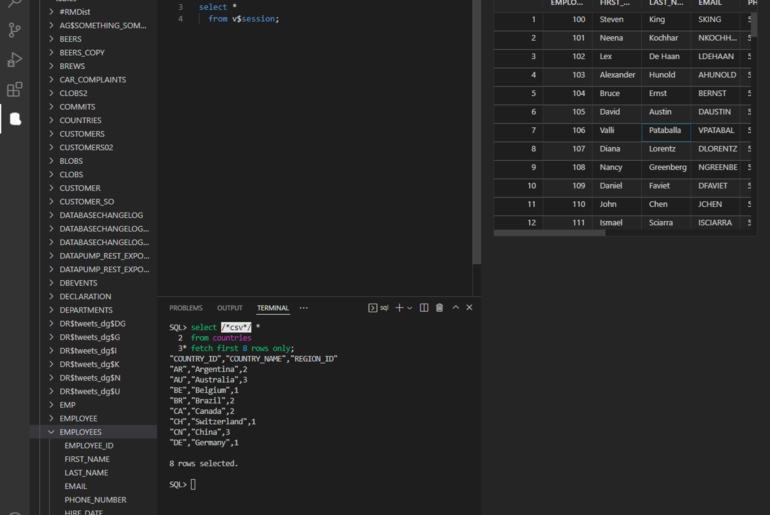Open the Run and Debug view
Screen dimensions: 770x515
[15, 60]
